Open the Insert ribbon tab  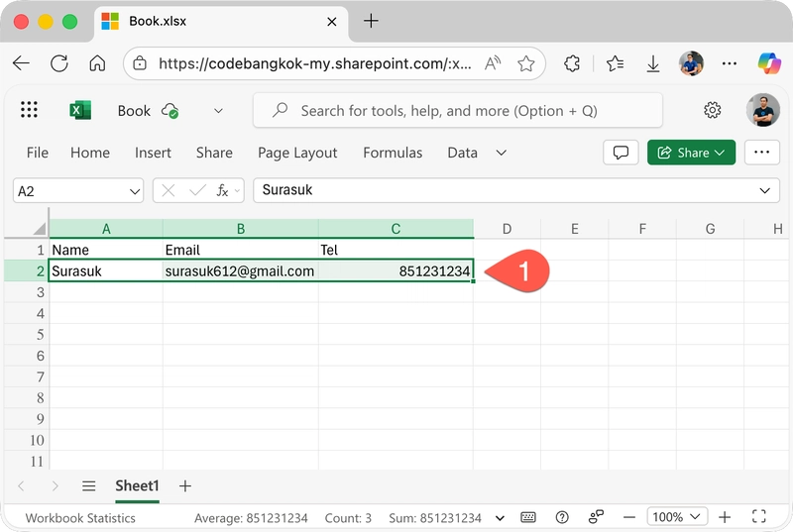153,153
